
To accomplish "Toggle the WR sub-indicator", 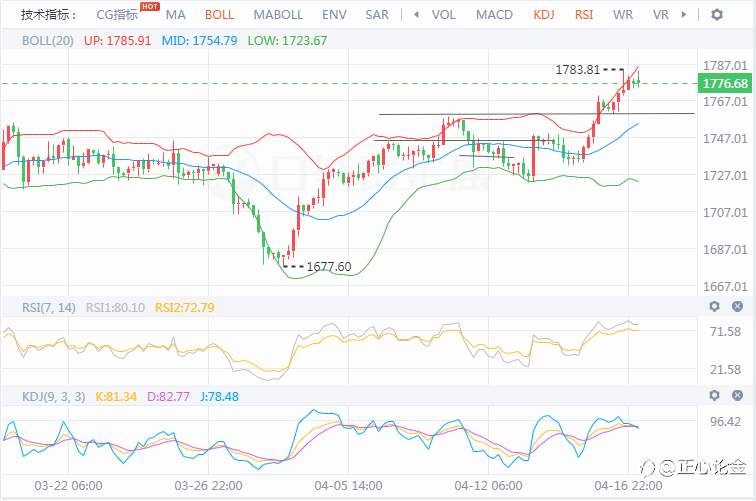I will (x=623, y=15).
